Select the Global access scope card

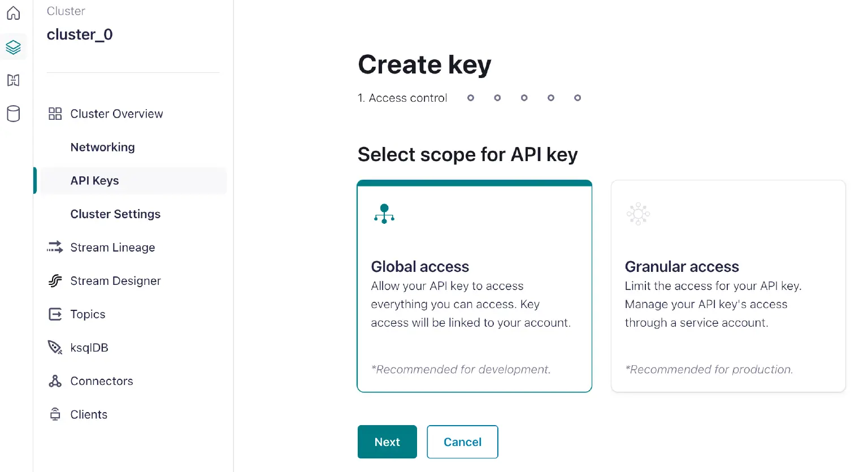coord(474,285)
